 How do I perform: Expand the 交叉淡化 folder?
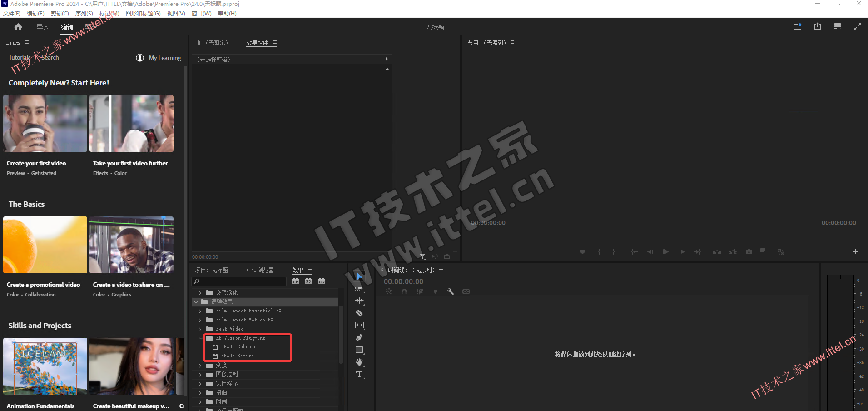point(200,293)
